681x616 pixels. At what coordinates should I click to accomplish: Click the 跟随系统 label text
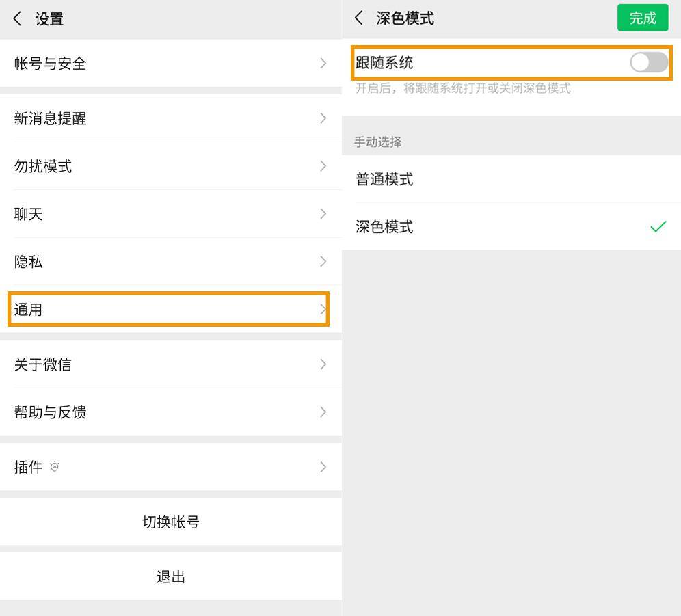tap(384, 62)
